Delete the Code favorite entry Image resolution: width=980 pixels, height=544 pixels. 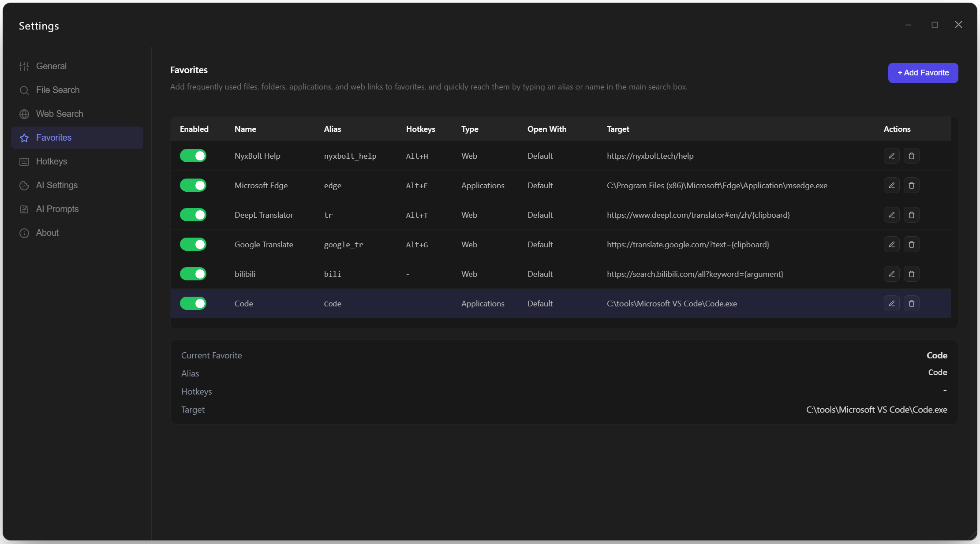tap(912, 304)
